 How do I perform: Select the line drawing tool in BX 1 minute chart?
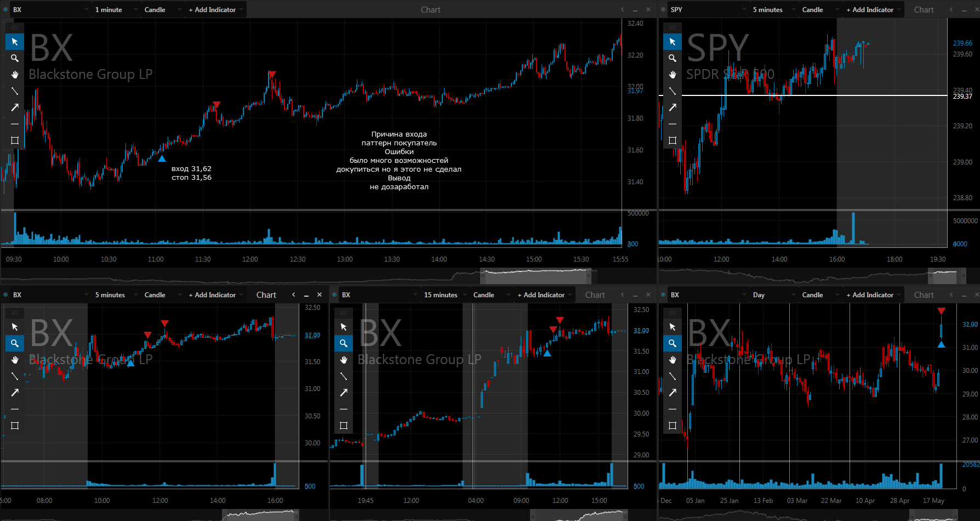(15, 91)
